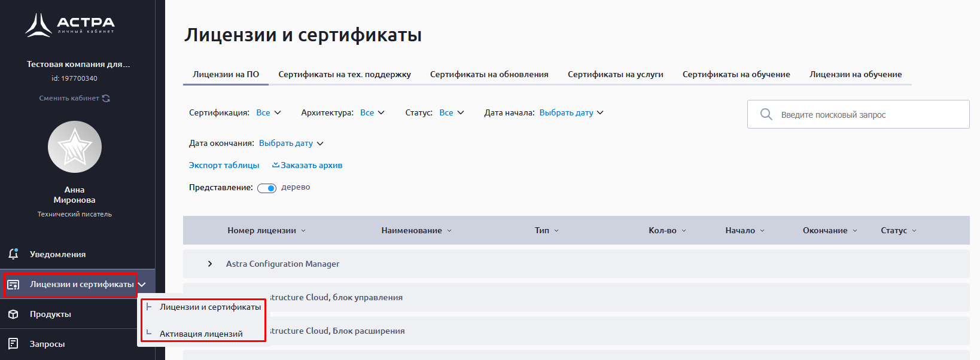
Task: Click the user avatar star image
Action: pyautogui.click(x=75, y=147)
